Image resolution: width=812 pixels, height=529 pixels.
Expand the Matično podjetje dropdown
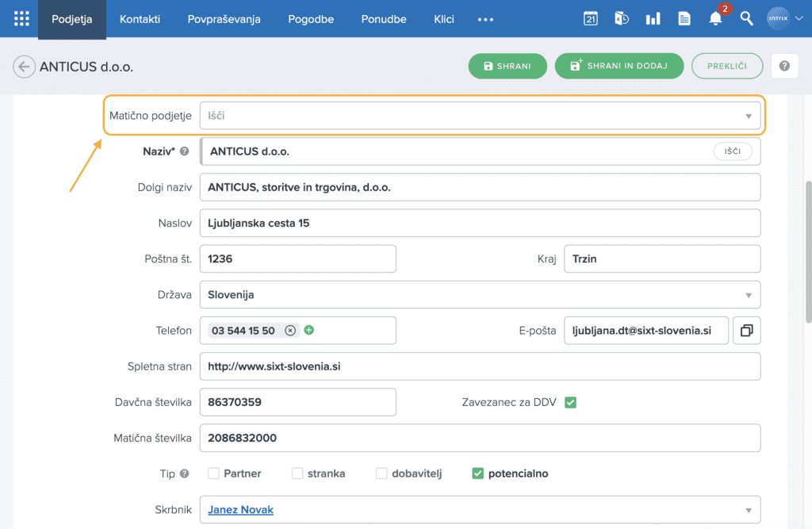pos(748,117)
